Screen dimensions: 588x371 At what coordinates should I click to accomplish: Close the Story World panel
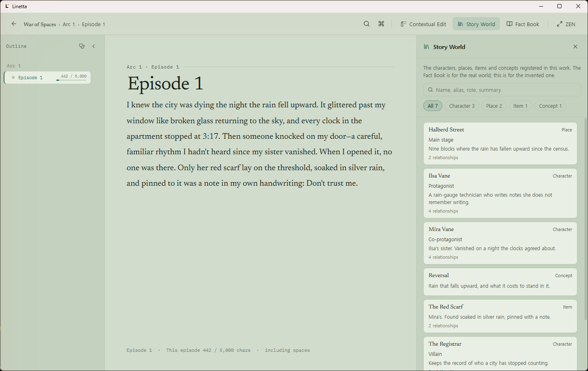pos(575,47)
